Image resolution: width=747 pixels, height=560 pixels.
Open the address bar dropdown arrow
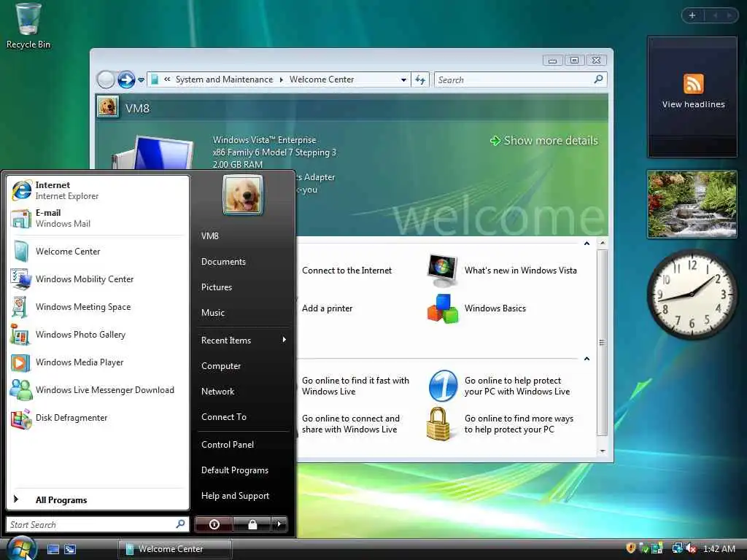[403, 79]
